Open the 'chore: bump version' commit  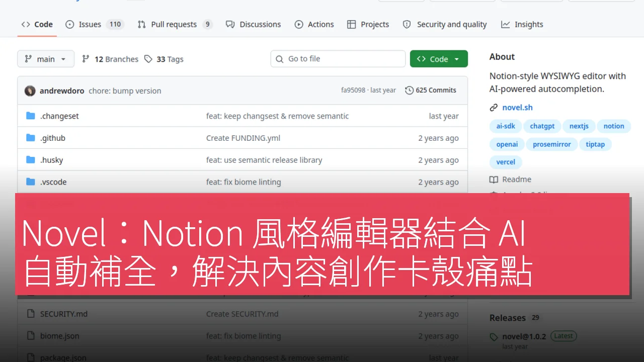tap(125, 90)
